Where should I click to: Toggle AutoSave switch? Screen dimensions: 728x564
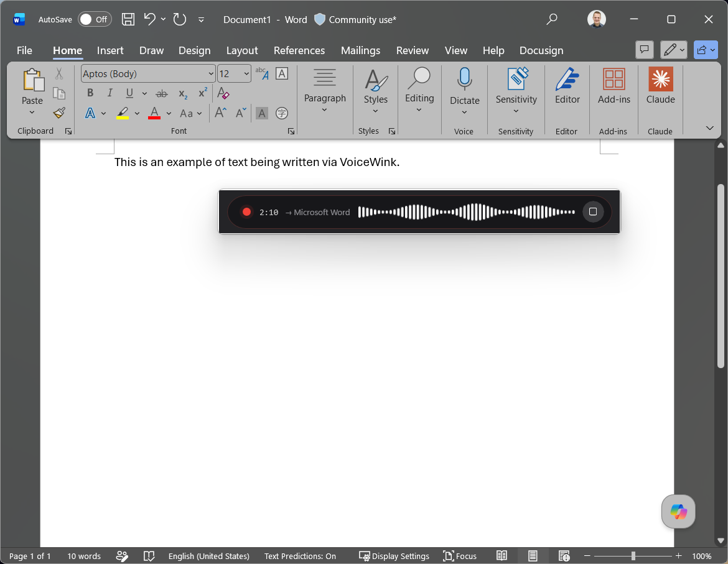click(x=95, y=19)
